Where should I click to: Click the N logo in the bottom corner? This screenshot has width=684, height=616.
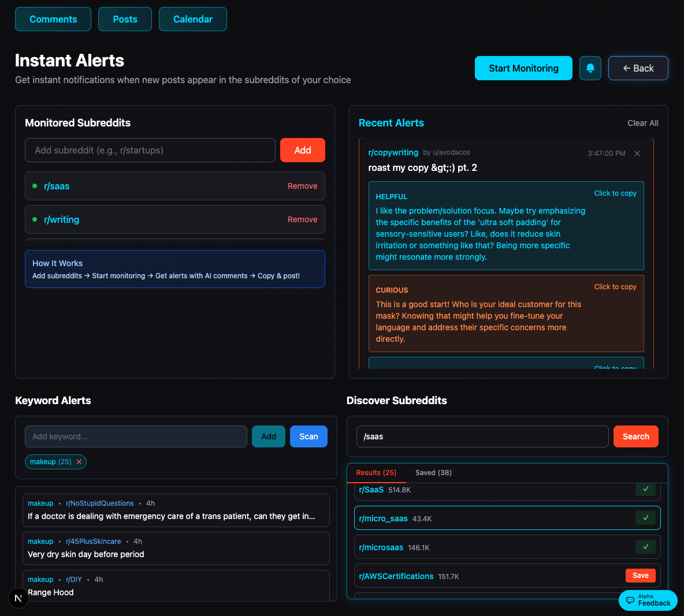[x=18, y=598]
